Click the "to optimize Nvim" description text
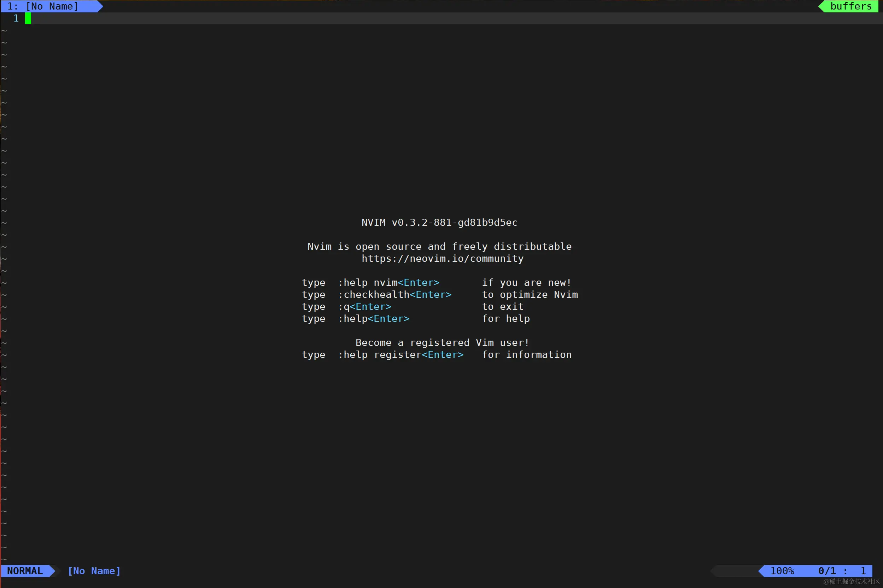Viewport: 883px width, 588px height. click(530, 295)
